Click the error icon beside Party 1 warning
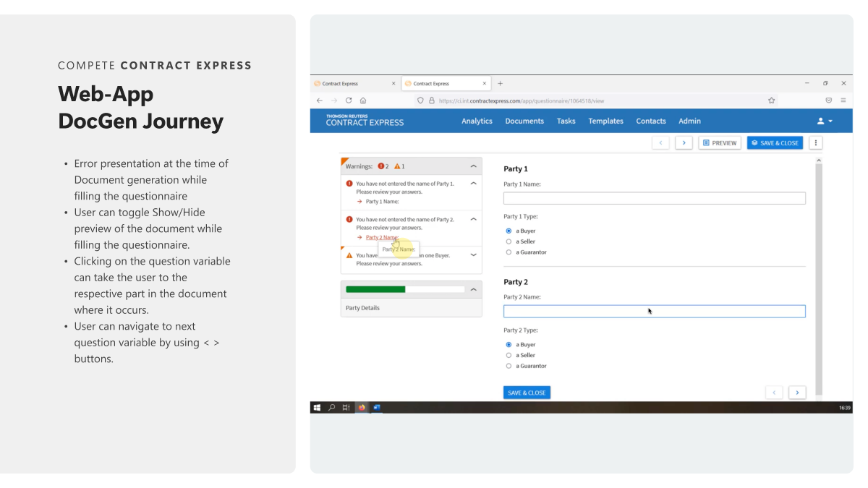 349,184
